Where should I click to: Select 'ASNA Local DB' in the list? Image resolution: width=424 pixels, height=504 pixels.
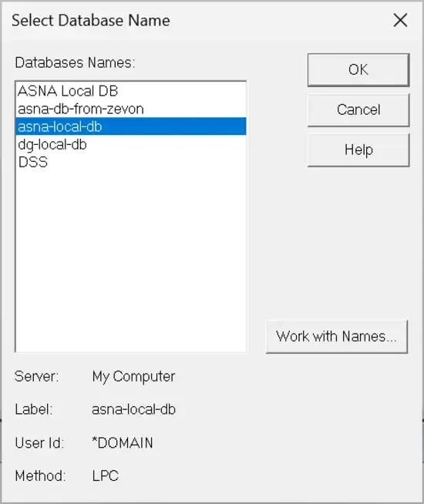(130, 91)
